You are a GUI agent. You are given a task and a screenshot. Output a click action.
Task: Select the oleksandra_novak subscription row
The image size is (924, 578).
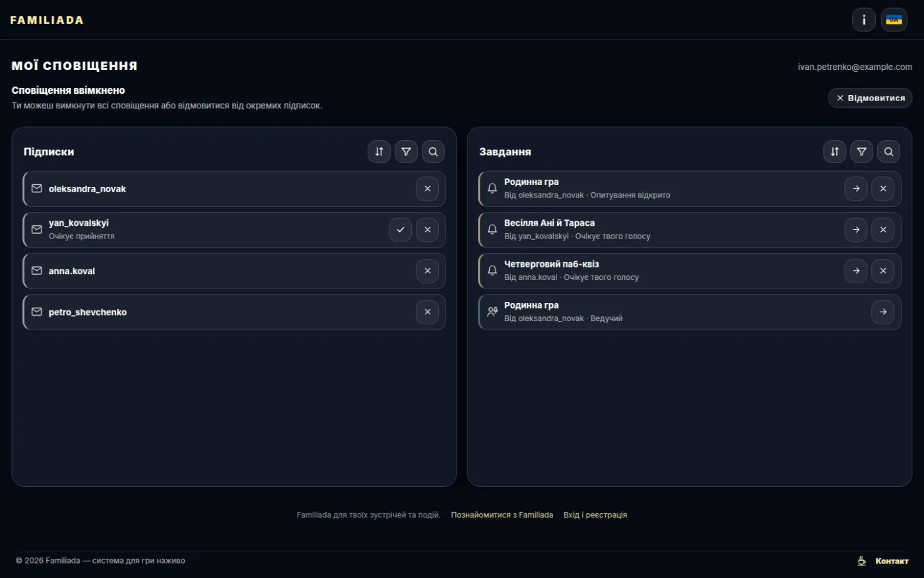[234, 189]
